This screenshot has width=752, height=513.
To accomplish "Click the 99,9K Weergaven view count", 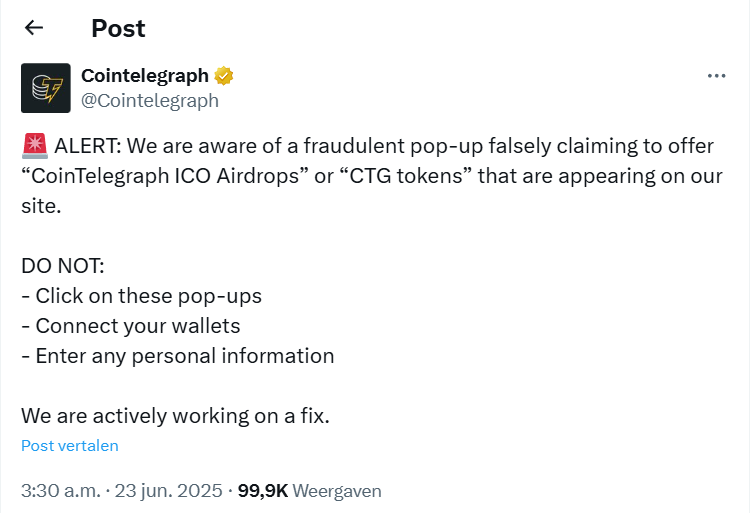I will click(x=309, y=491).
